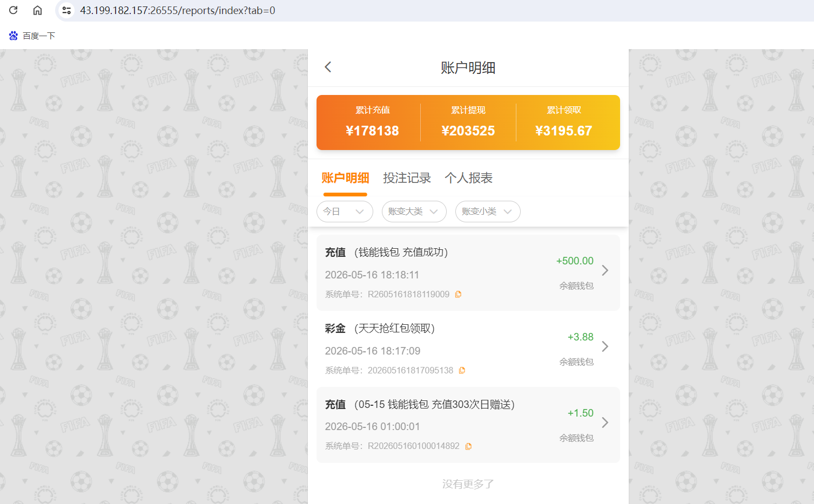Select the 累计领取 ¥3195.67 summary
The image size is (814, 504).
pos(564,122)
